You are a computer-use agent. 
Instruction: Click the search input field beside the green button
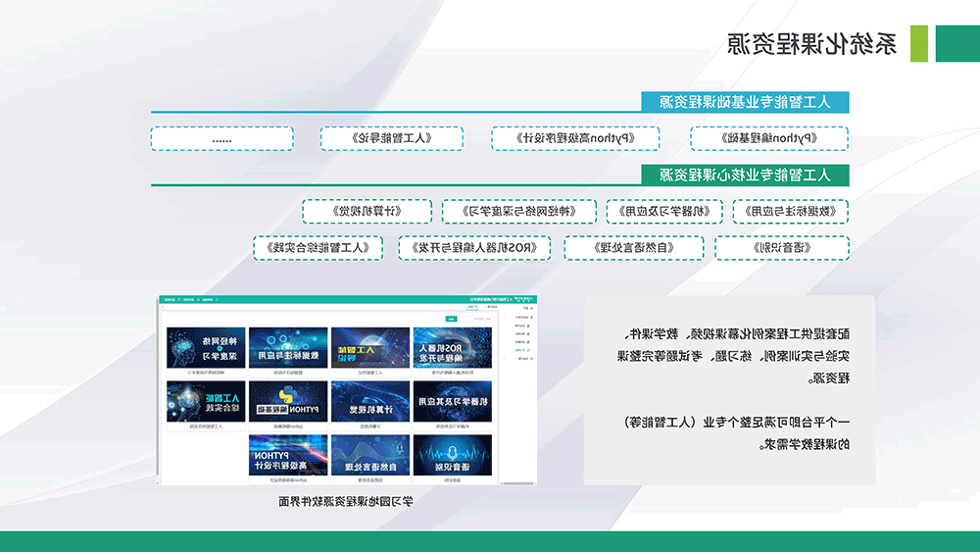(x=476, y=319)
